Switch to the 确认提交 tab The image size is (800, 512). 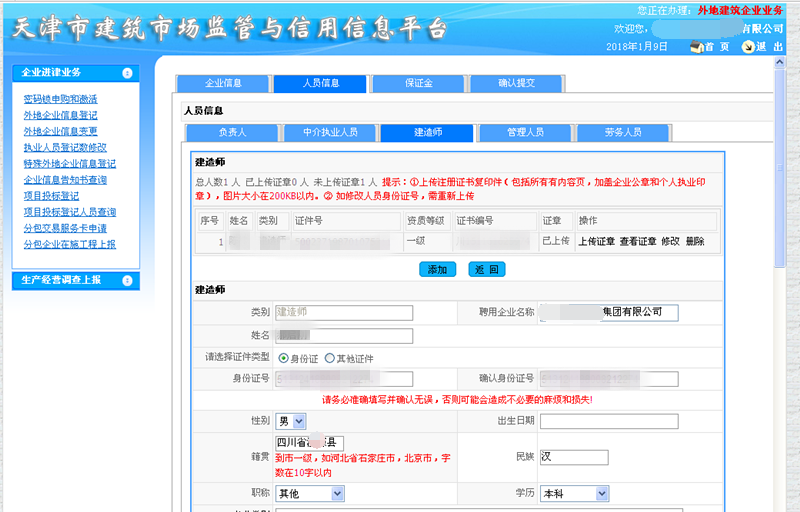point(516,83)
